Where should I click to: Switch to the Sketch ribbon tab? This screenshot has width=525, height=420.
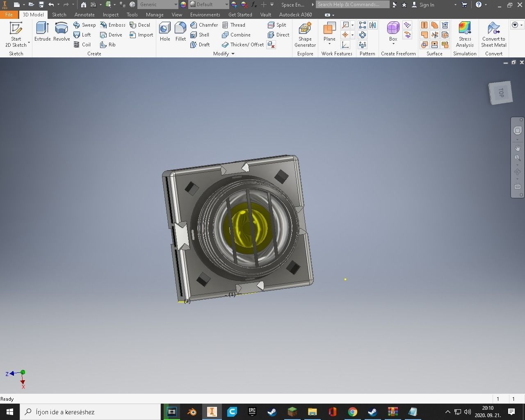[x=59, y=14]
